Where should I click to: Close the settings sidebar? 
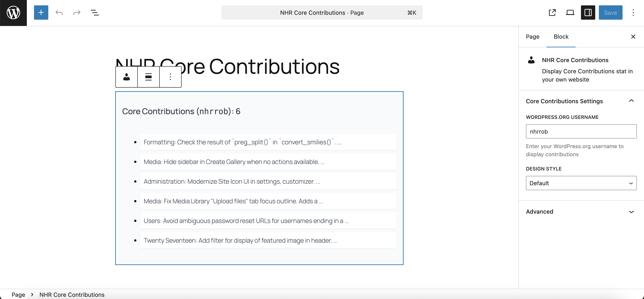coord(633,37)
